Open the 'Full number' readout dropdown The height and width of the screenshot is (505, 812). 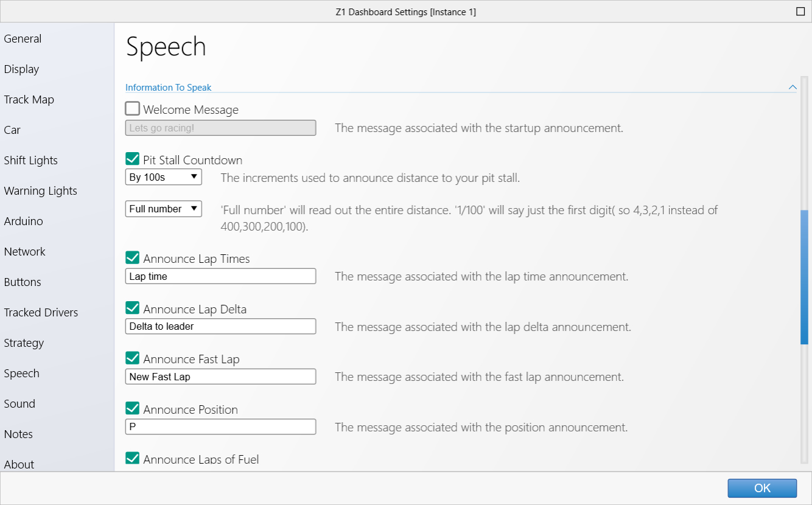click(x=164, y=209)
